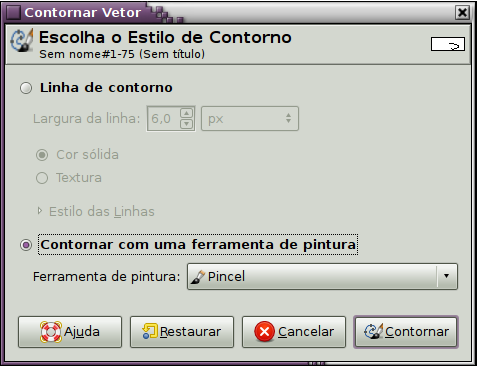The height and width of the screenshot is (366, 477).
Task: Open the window menu icon in the title bar
Action: point(13,13)
